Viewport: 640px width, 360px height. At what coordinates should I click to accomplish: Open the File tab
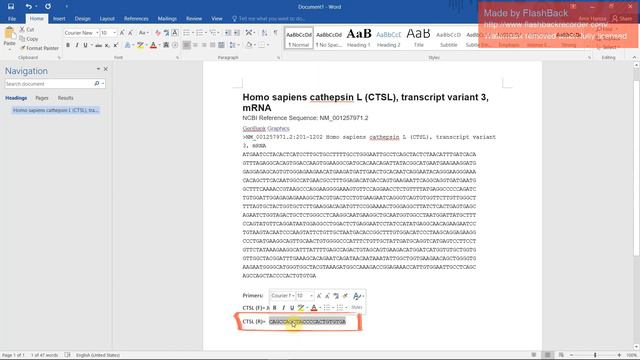(x=12, y=19)
